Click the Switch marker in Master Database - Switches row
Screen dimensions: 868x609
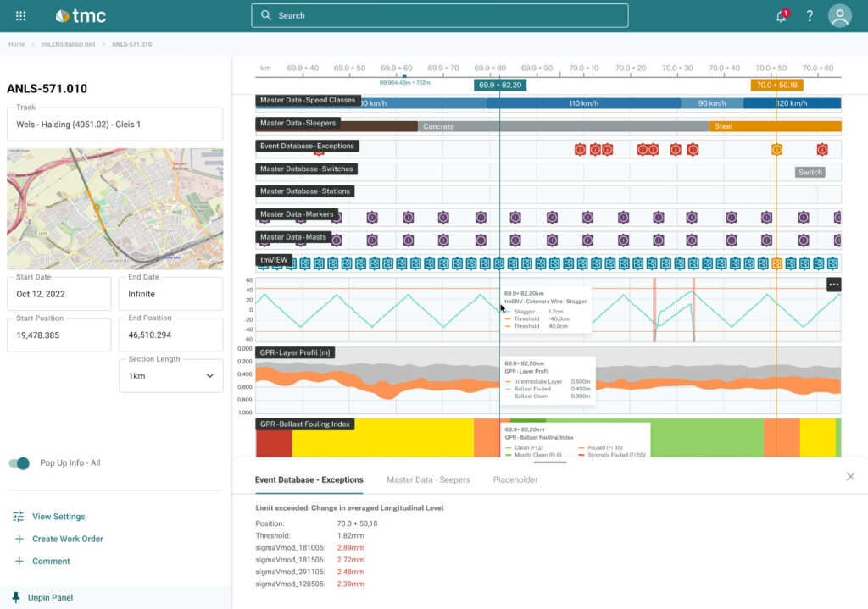click(810, 172)
